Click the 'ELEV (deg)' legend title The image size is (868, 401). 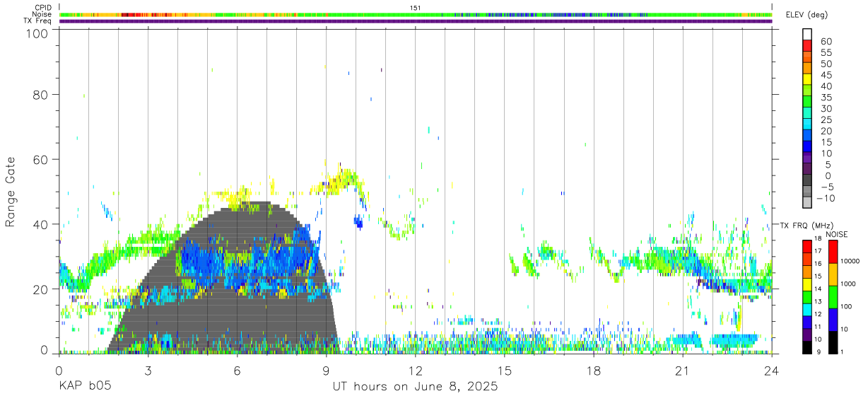[808, 14]
